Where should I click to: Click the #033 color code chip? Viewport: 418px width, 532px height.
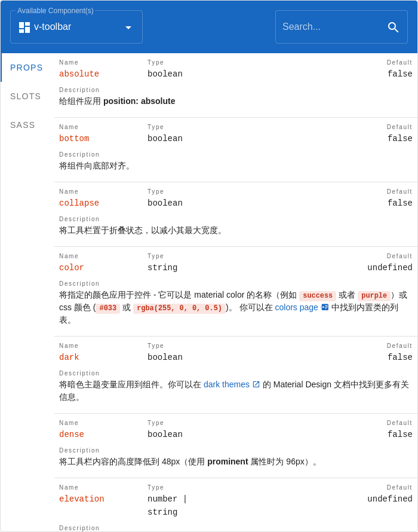coord(108,308)
